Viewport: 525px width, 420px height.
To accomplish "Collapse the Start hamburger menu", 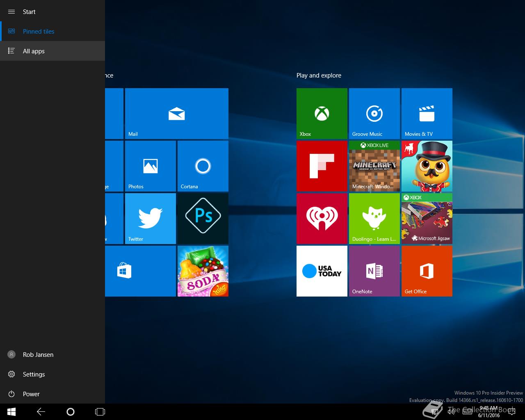I will point(11,11).
